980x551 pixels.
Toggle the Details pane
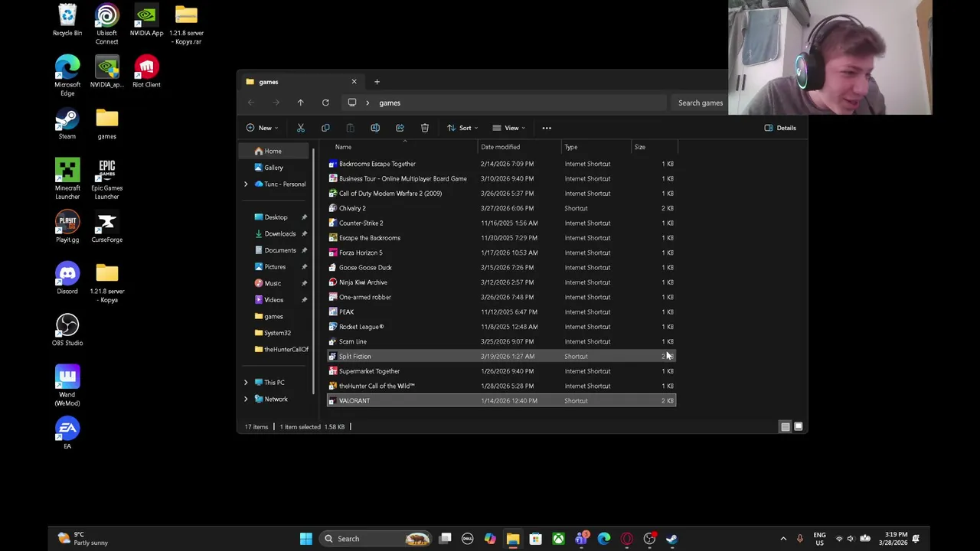pos(780,128)
